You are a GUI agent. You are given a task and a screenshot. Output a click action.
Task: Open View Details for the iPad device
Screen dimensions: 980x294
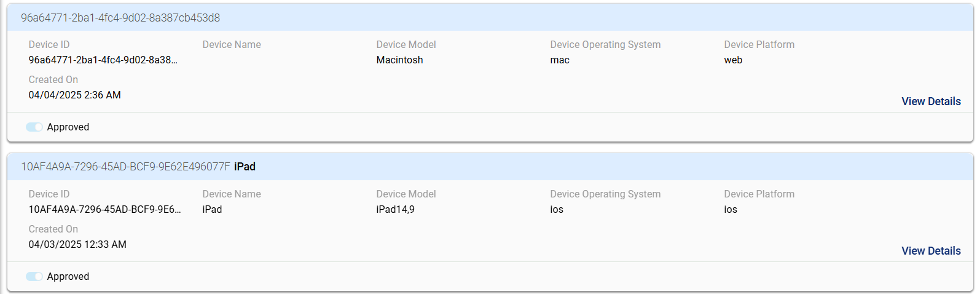[930, 251]
